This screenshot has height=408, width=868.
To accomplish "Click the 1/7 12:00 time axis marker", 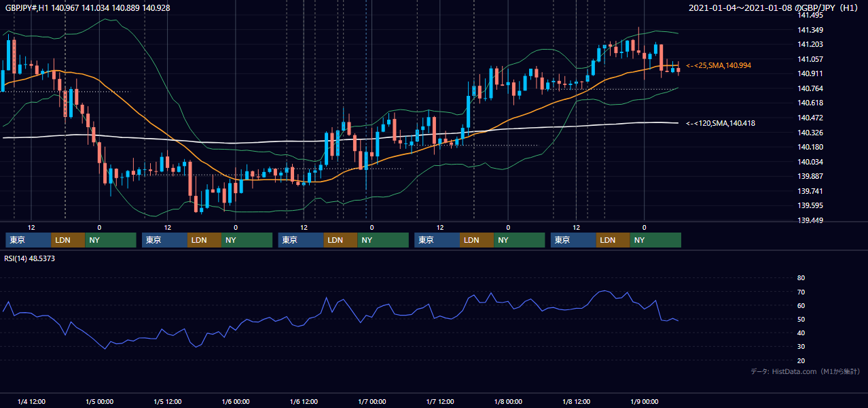I will (440, 402).
